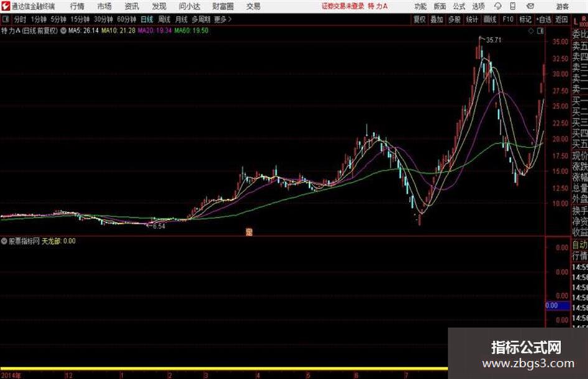Toggle the left panel icon beside 分时
Screen dimensions: 588x379
click(x=5, y=19)
